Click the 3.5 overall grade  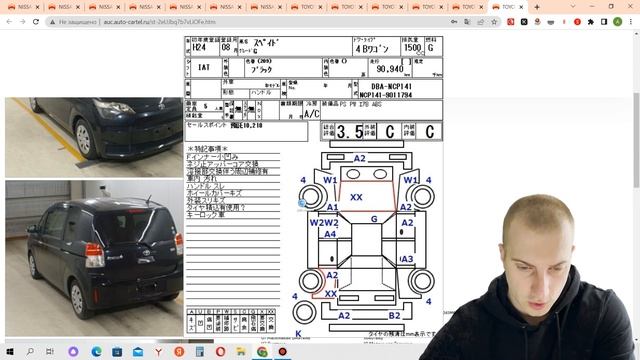350,132
